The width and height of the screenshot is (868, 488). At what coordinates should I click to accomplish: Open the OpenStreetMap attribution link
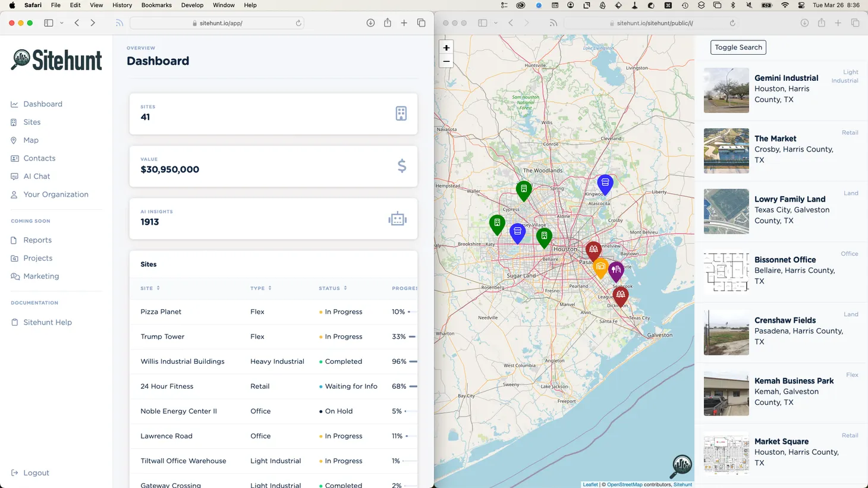point(624,484)
